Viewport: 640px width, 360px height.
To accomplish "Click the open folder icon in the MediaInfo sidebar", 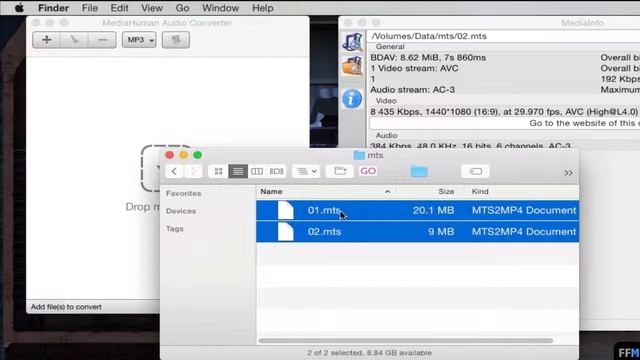I will pyautogui.click(x=352, y=66).
